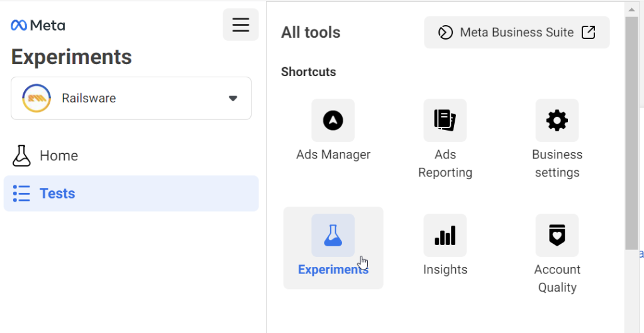Open the Ads Reporting shortcut icon

click(x=445, y=120)
